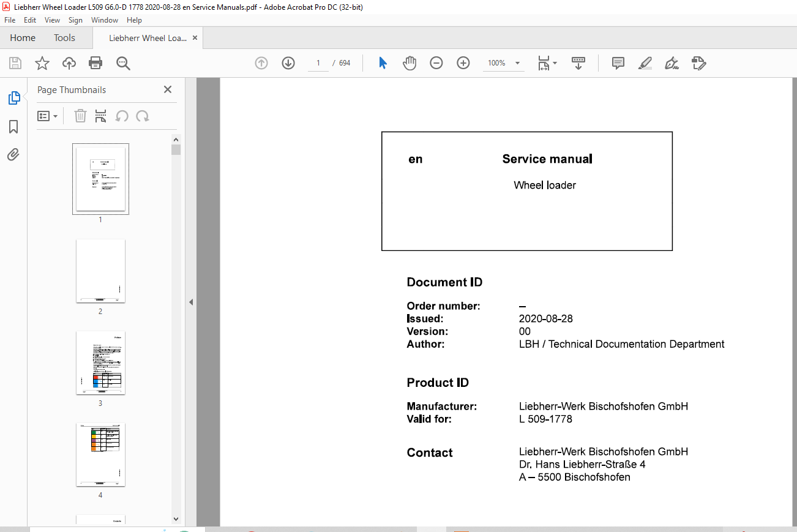Screen dimensions: 797x532
Task: Close the Page Thumbnails panel
Action: pos(168,89)
